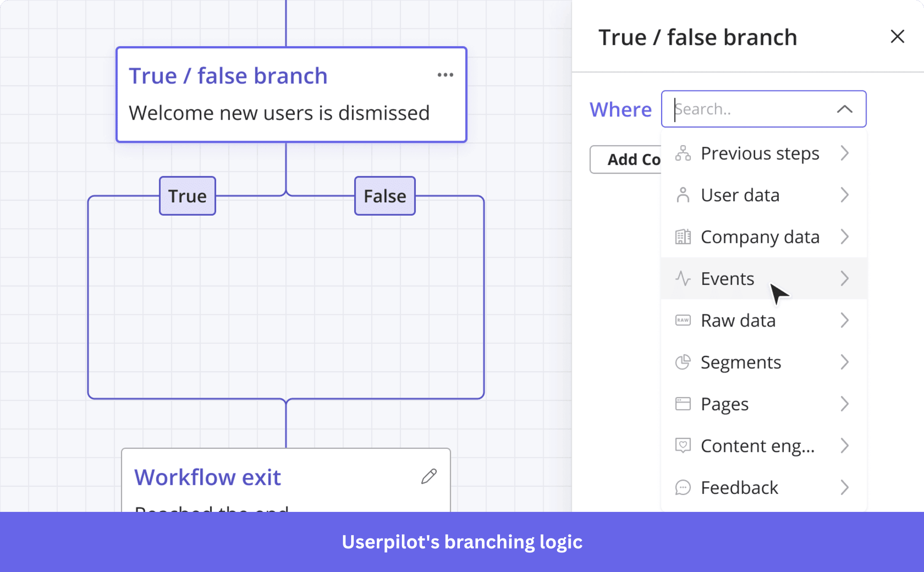924x572 pixels.
Task: Click the Segments pie chart icon
Action: point(683,362)
